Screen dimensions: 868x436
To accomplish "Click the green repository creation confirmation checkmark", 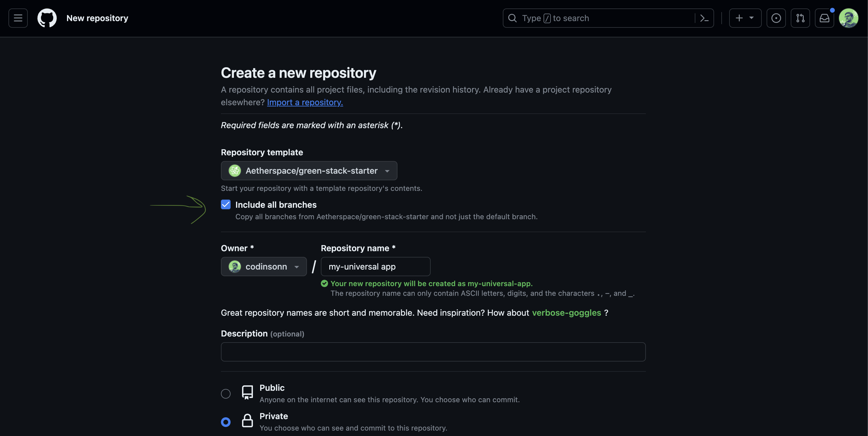I will pos(324,283).
